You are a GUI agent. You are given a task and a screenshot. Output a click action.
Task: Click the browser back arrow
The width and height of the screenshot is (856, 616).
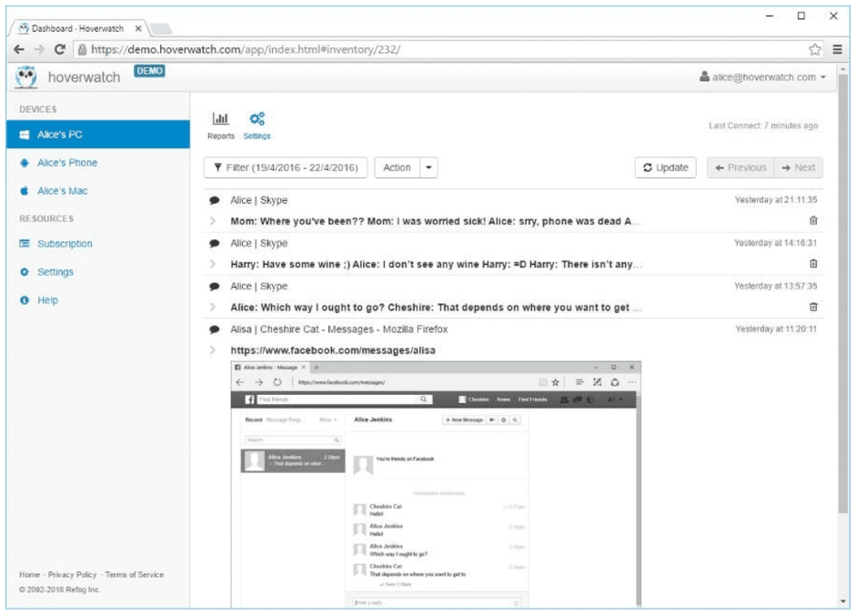point(19,50)
